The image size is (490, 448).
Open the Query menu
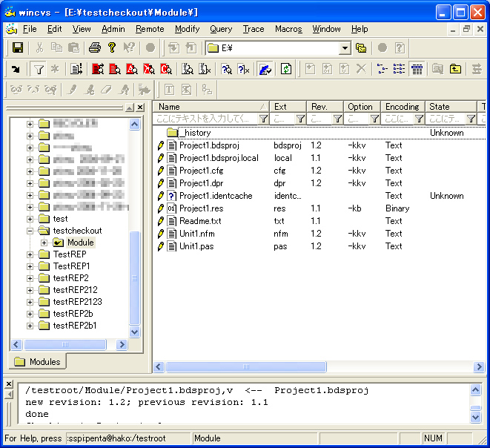pos(221,29)
